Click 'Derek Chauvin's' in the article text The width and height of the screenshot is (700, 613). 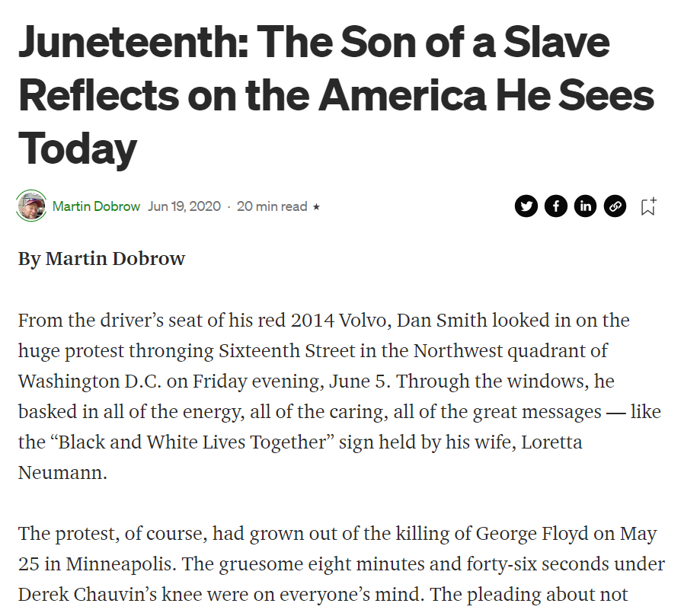tap(82, 595)
